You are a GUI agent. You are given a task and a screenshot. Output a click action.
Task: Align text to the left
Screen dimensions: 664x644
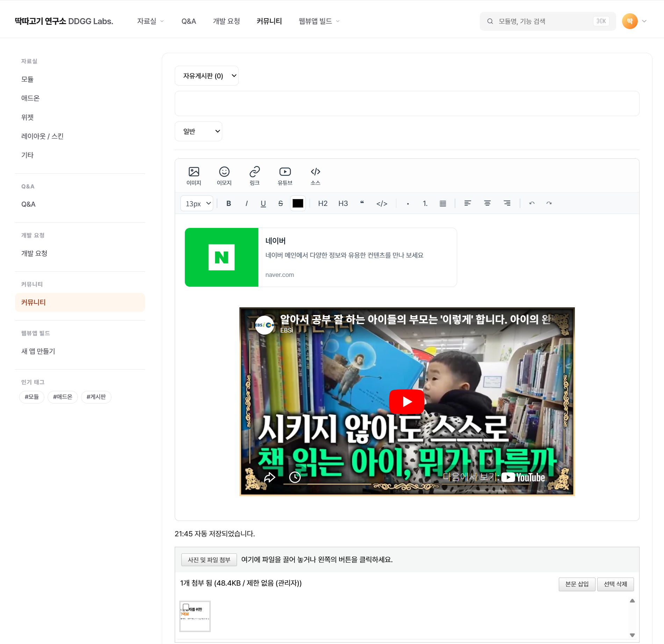click(x=468, y=203)
